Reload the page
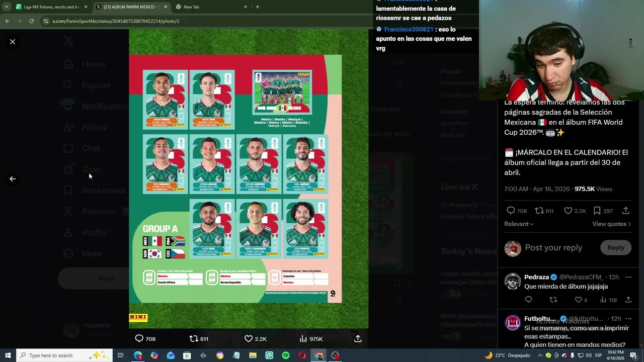The image size is (644, 362). point(31,21)
